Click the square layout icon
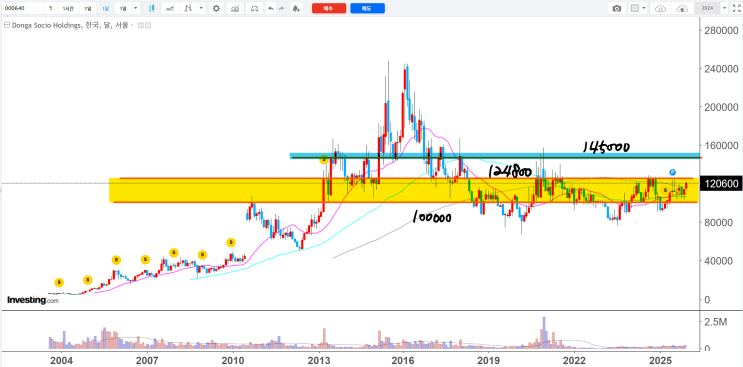 635,8
